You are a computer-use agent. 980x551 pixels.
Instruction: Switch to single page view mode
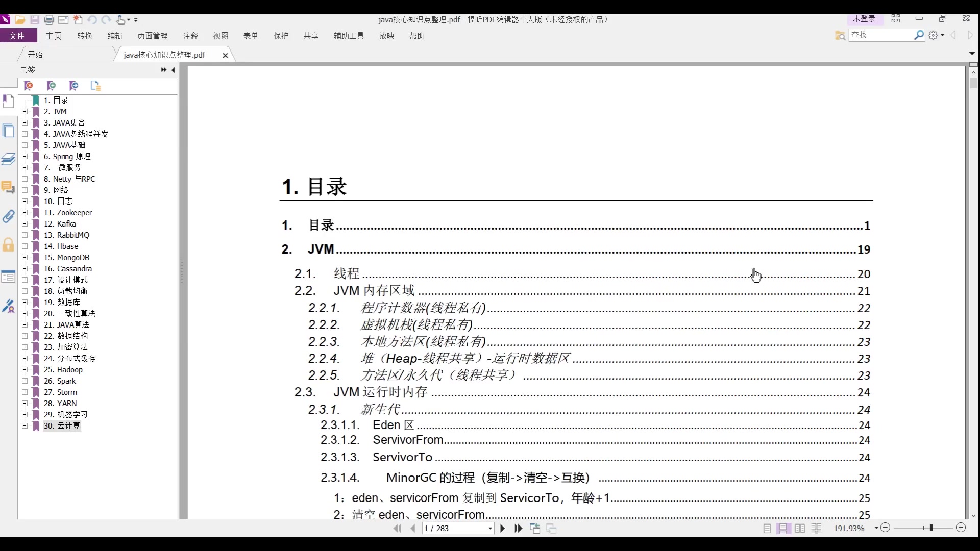click(x=767, y=529)
